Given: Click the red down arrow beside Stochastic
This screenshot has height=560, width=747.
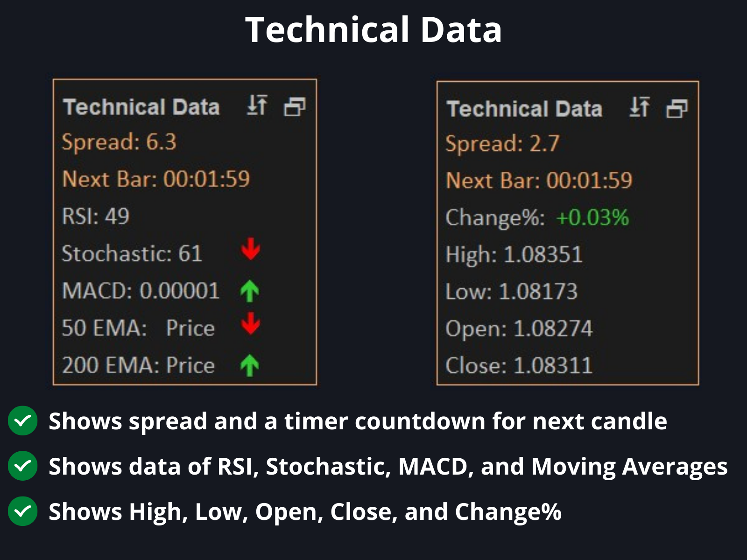Looking at the screenshot, I should (x=251, y=249).
